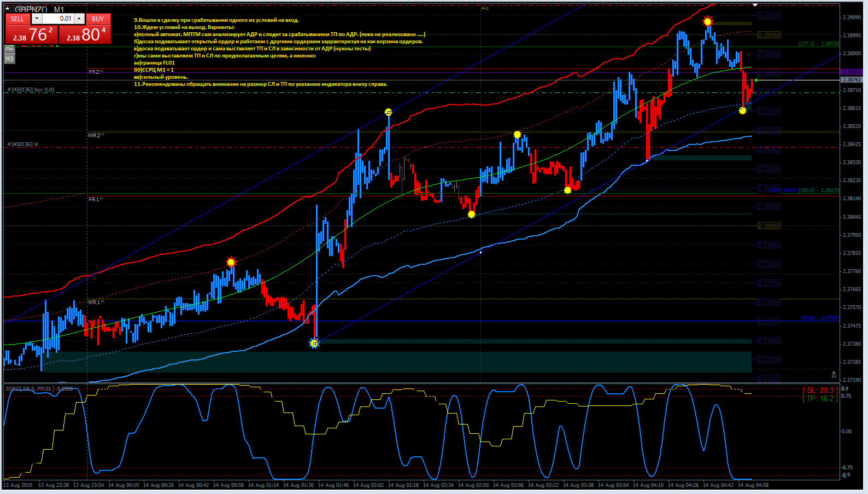The height and width of the screenshot is (494, 868).
Task: Select the yellow star marker at 02:50 low
Action: [471, 214]
